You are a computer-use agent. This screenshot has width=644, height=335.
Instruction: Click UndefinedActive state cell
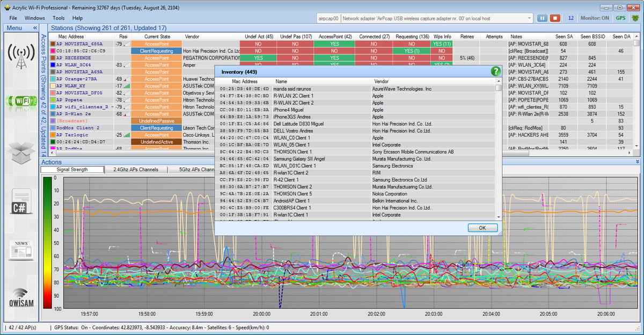(x=157, y=142)
